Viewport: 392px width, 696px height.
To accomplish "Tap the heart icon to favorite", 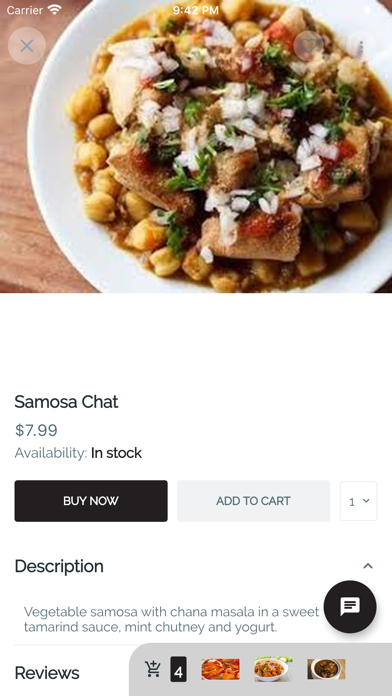I will [x=309, y=46].
